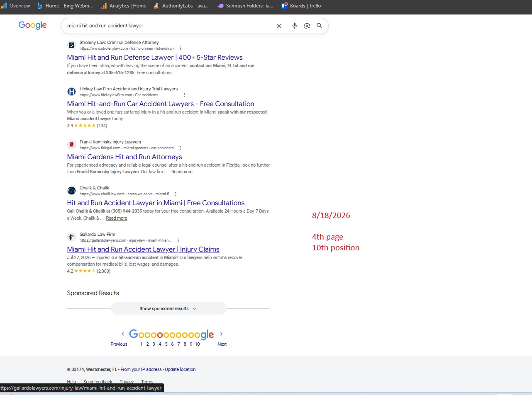
Task: Click the Sponsored Results heading
Action: [93, 293]
